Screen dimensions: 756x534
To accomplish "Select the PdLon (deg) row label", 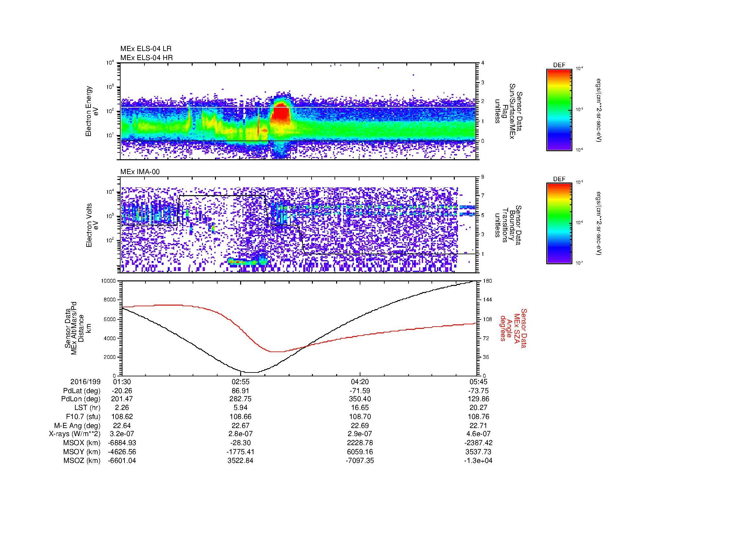I will point(82,399).
